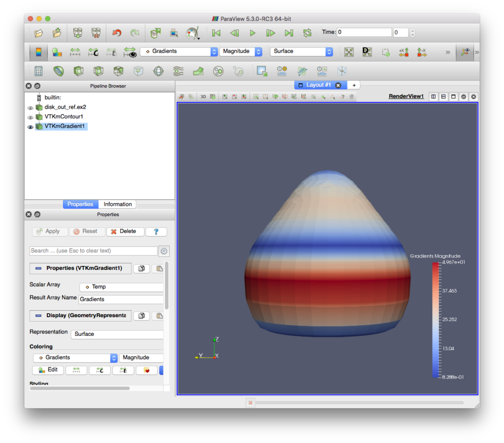Switch to the Information tab
Viewport: 504px width, 443px height.
pyautogui.click(x=117, y=204)
